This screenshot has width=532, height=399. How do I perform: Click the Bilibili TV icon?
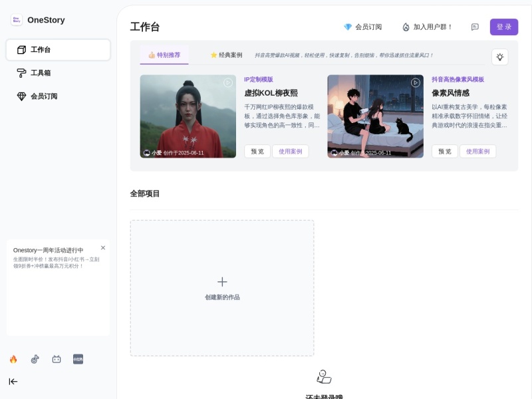57,359
